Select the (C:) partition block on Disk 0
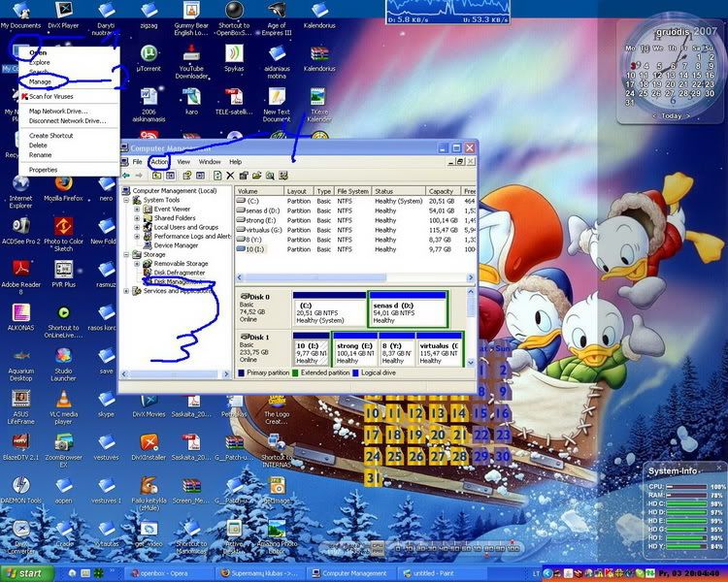 coord(329,309)
